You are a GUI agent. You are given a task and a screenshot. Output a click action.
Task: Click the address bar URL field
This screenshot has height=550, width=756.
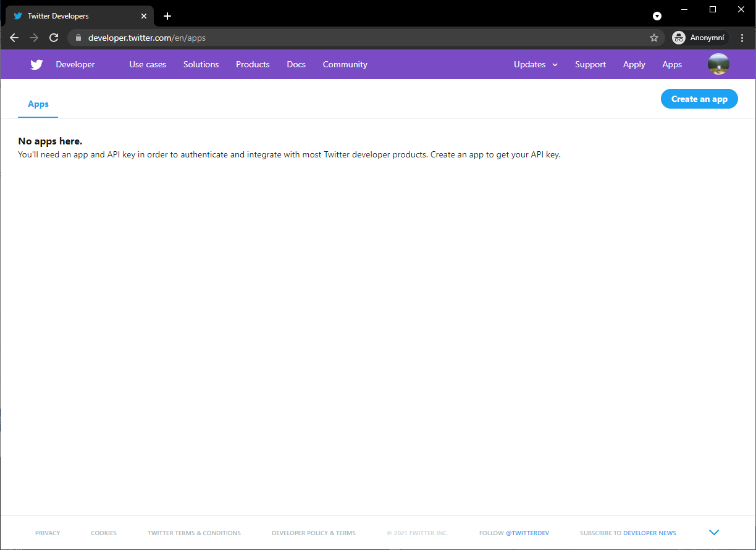tap(366, 38)
